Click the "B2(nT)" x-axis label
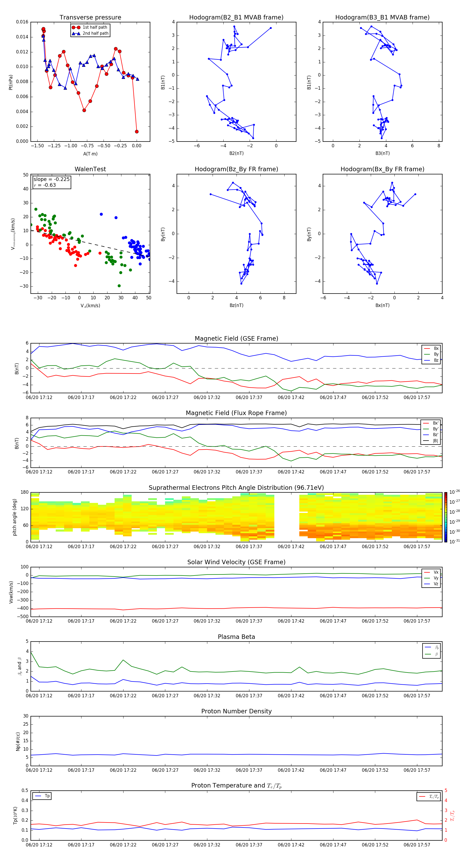Image resolution: width=473 pixels, height=868 pixels. (x=236, y=153)
